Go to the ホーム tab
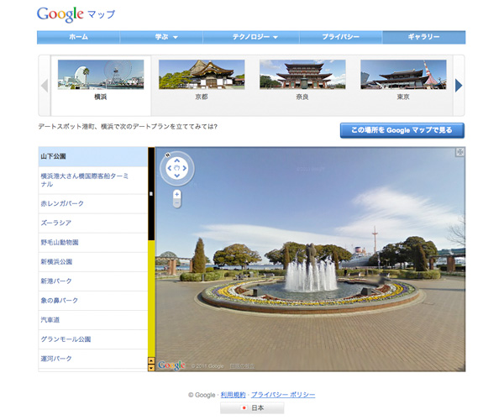 (78, 38)
